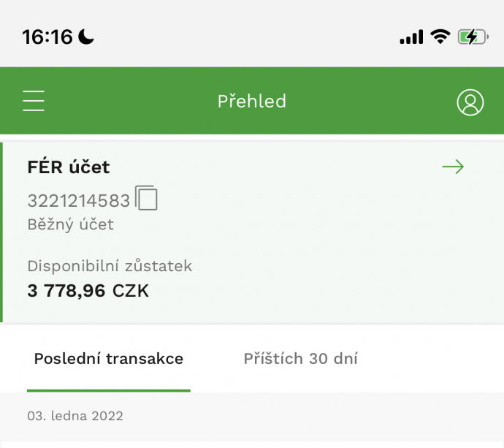
Task: Open the user profile icon
Action: (470, 102)
